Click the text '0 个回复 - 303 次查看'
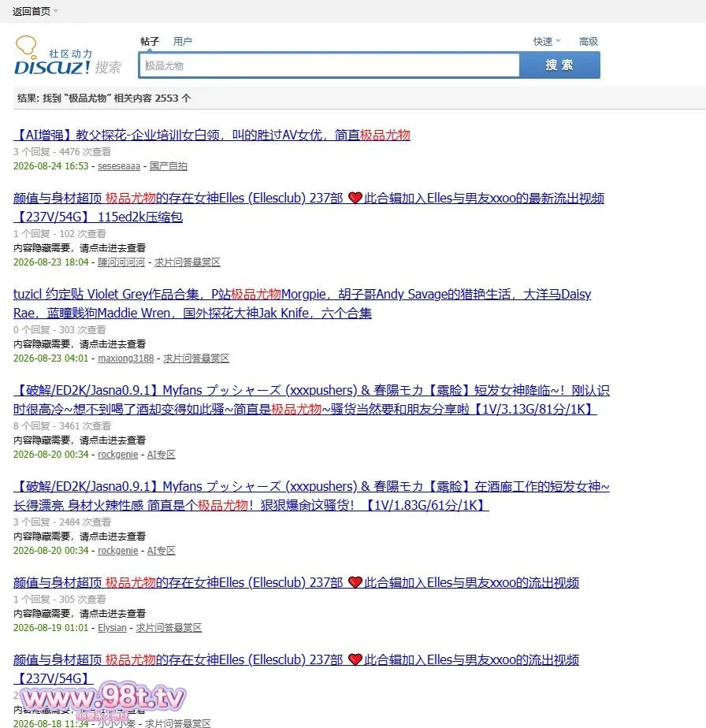The height and width of the screenshot is (728, 706). pyautogui.click(x=59, y=329)
